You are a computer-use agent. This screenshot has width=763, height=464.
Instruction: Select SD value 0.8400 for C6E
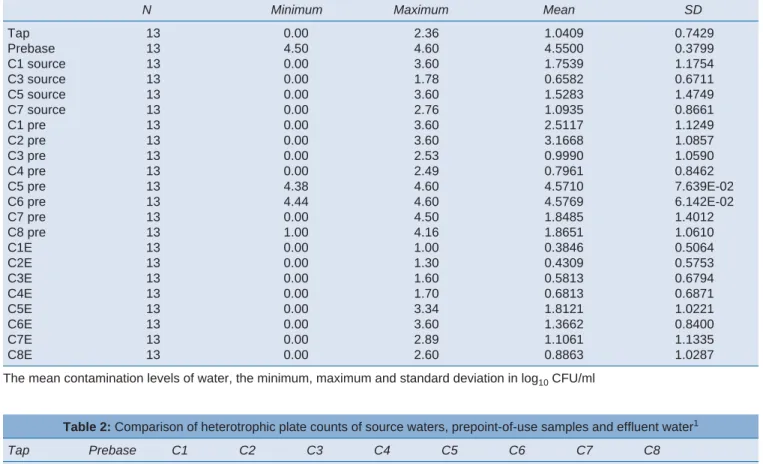[694, 324]
